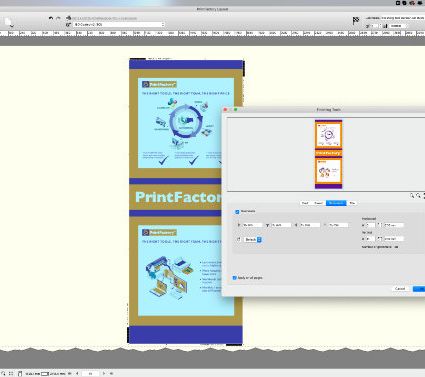Click the page number field in the status bar
This screenshot has width=425, height=377.
(x=90, y=374)
